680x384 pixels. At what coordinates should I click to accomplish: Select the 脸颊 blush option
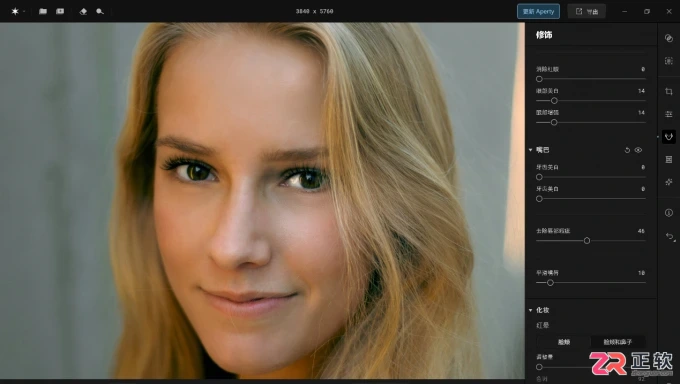(x=564, y=342)
